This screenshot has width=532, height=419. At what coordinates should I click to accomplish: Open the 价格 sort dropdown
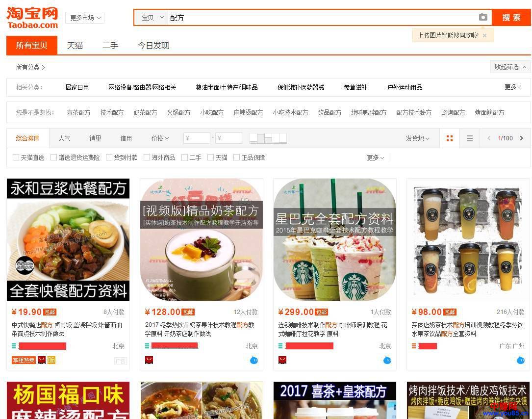[x=160, y=138]
